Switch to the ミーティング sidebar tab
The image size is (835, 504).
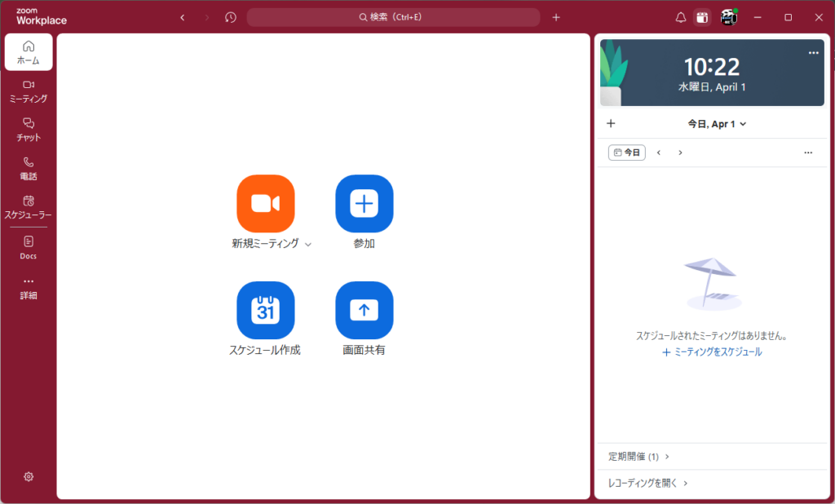[x=29, y=91]
